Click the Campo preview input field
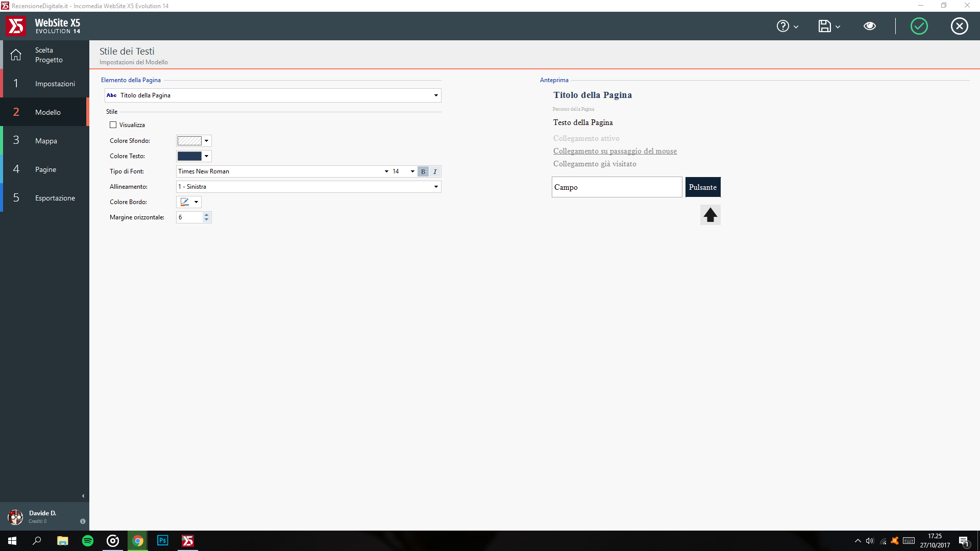The width and height of the screenshot is (980, 551). point(617,187)
